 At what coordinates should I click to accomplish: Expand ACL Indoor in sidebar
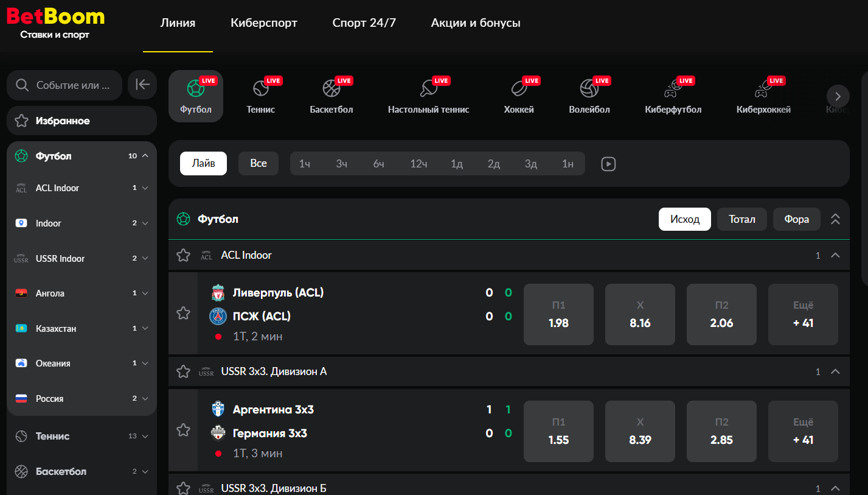(x=145, y=188)
